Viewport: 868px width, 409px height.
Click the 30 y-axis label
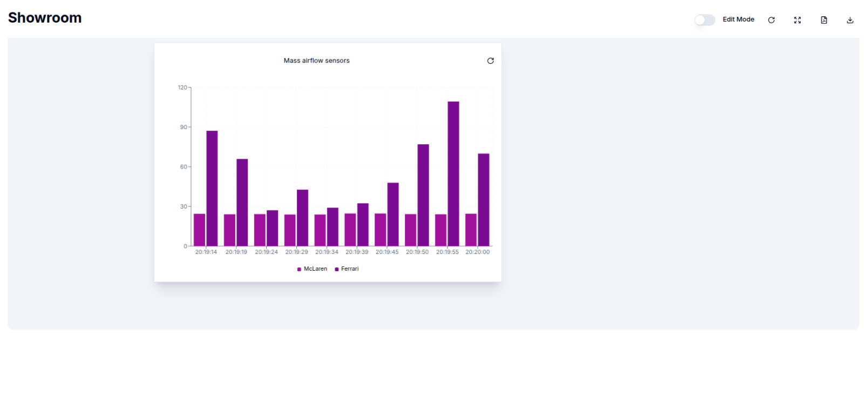pos(184,206)
